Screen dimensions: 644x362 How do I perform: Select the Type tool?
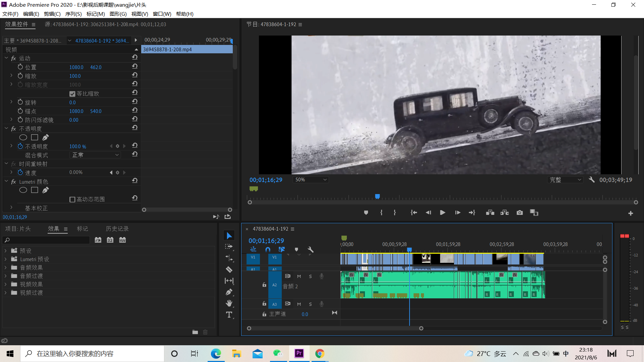[x=229, y=315]
